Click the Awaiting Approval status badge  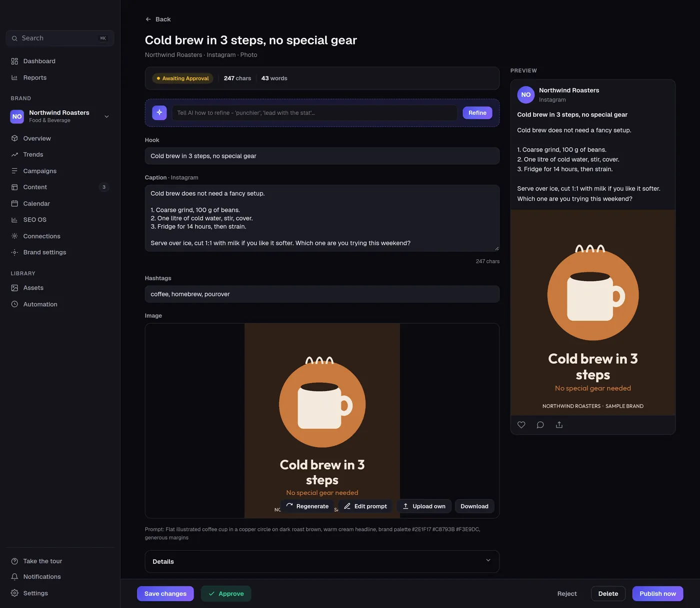click(x=182, y=79)
